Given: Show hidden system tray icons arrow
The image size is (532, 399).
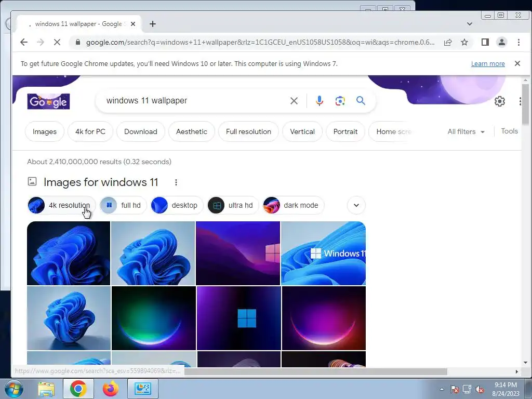Looking at the screenshot, I should [x=442, y=389].
